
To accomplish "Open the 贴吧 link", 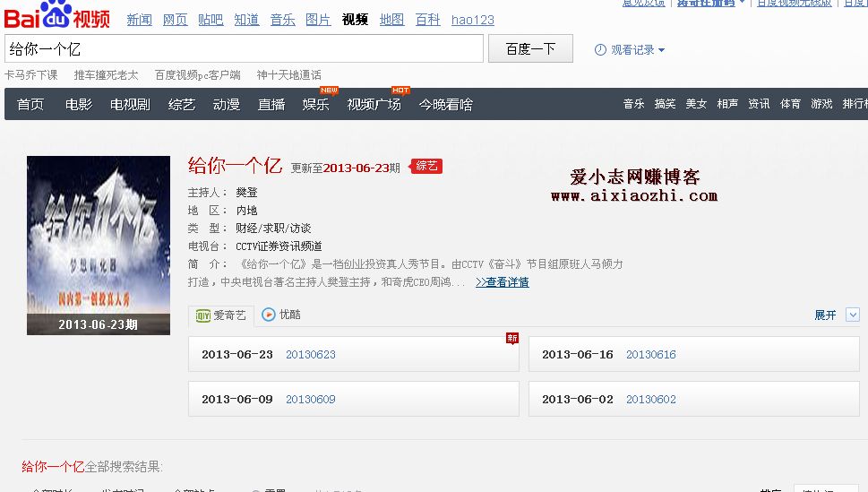I will click(x=211, y=20).
